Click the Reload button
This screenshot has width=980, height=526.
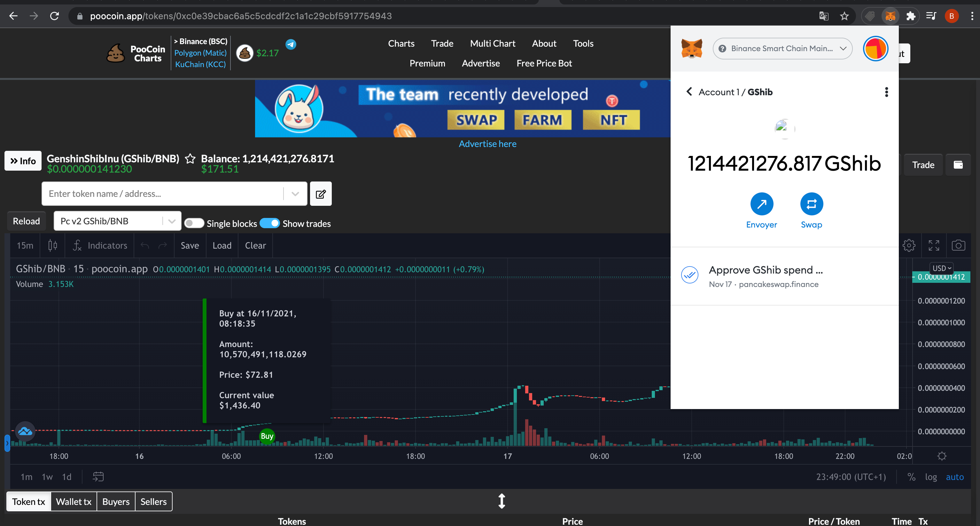pos(26,221)
